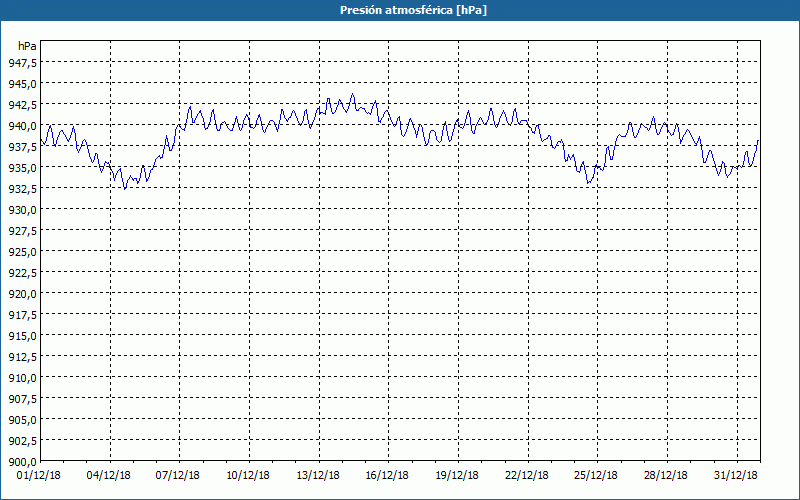Click the 940,0 axis value

pyautogui.click(x=22, y=126)
